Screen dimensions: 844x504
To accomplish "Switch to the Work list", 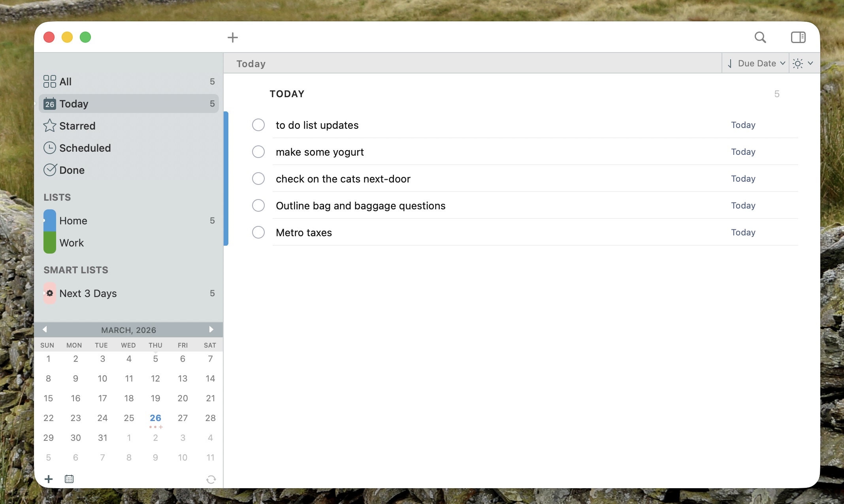I will coord(72,243).
